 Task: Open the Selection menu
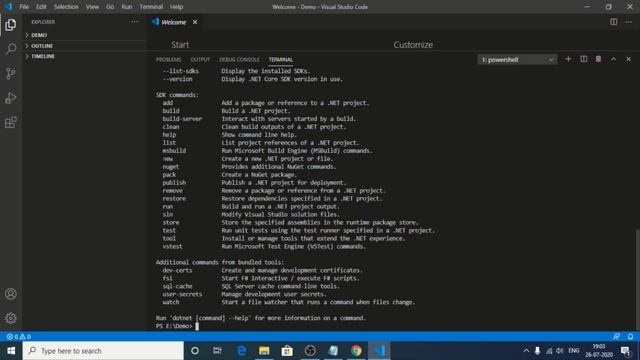tap(66, 7)
